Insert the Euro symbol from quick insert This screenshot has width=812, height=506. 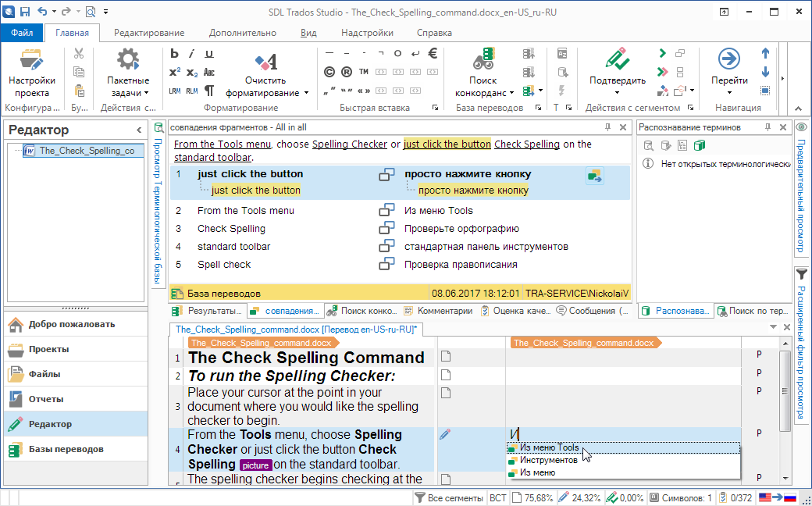432,54
